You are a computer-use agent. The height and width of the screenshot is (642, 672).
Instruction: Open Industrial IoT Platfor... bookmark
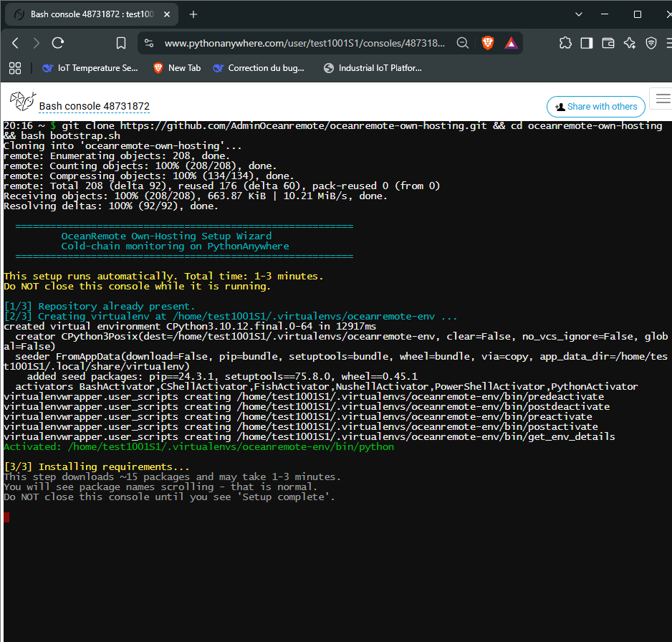tap(373, 68)
